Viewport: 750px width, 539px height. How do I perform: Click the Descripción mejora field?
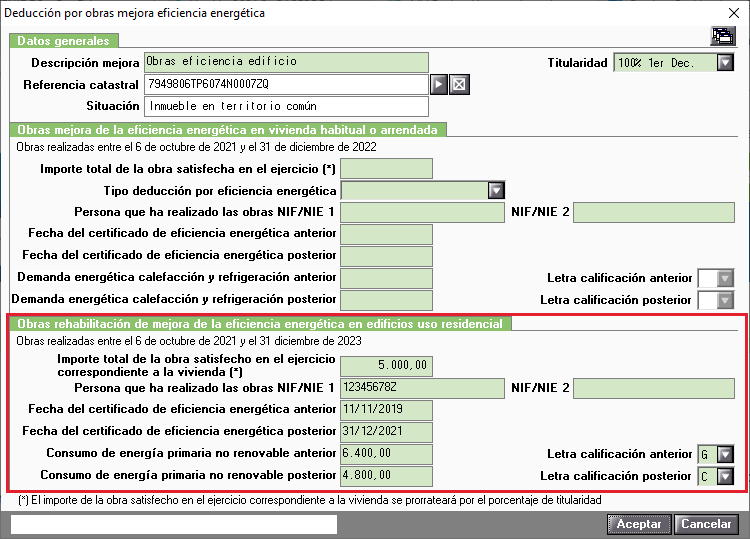[286, 62]
